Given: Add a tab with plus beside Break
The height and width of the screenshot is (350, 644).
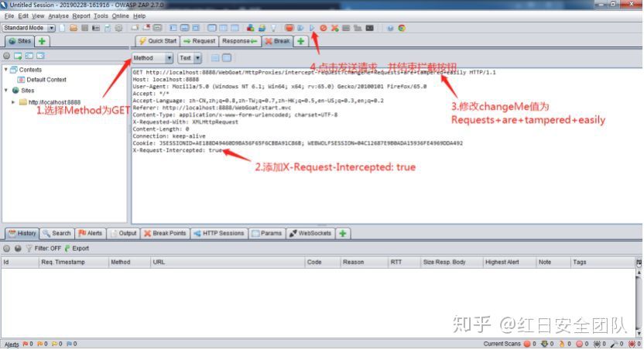Looking at the screenshot, I should pyautogui.click(x=300, y=41).
